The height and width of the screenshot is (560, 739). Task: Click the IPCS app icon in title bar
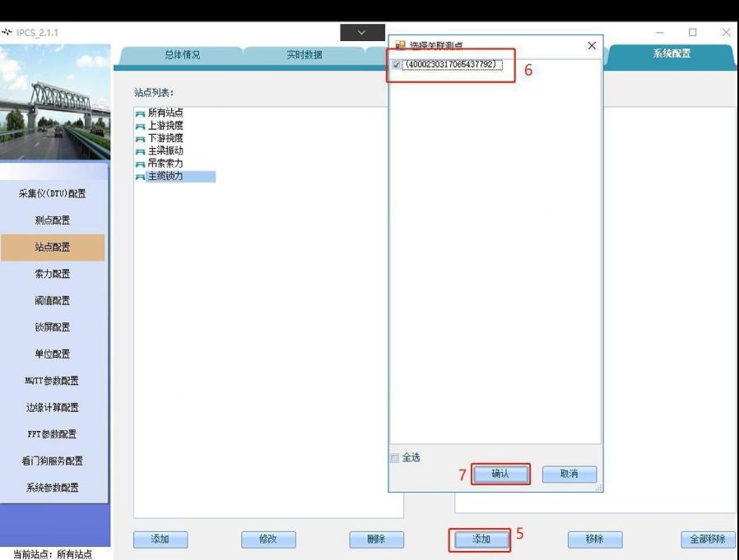coord(7,33)
